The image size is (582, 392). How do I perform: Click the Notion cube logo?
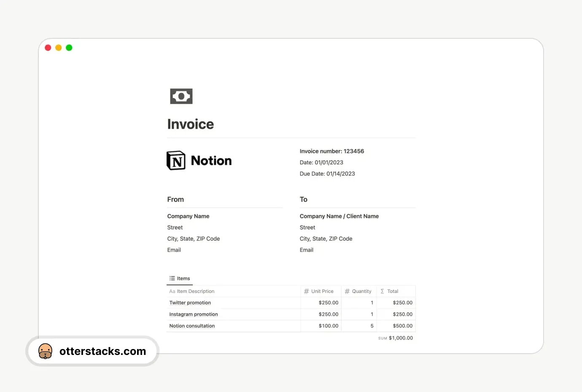[176, 161]
